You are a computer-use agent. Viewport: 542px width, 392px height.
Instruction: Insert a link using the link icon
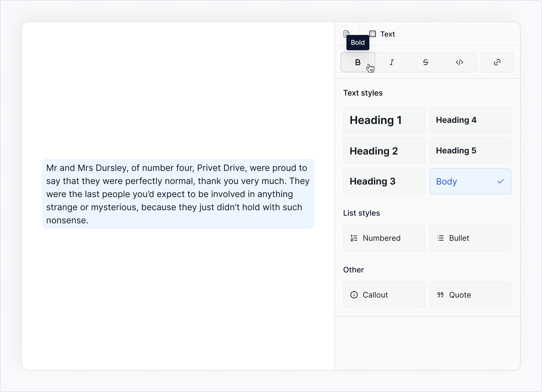point(497,62)
